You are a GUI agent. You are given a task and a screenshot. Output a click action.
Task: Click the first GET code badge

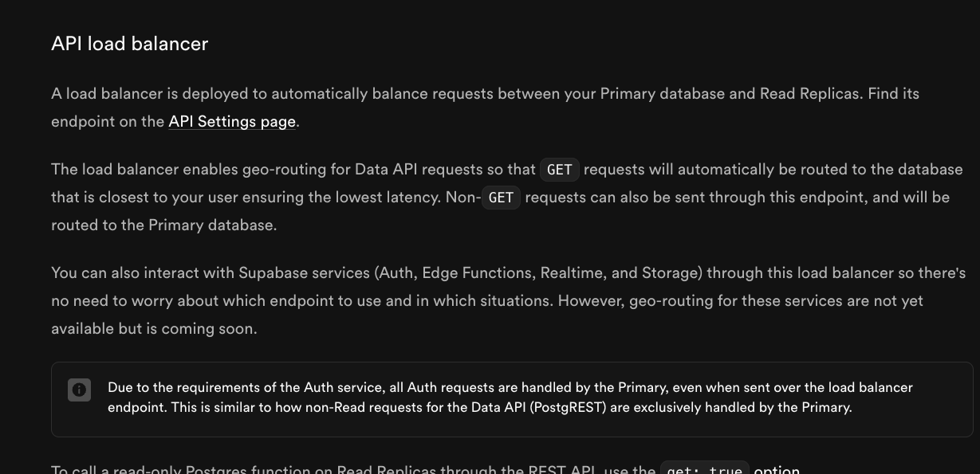tap(560, 170)
